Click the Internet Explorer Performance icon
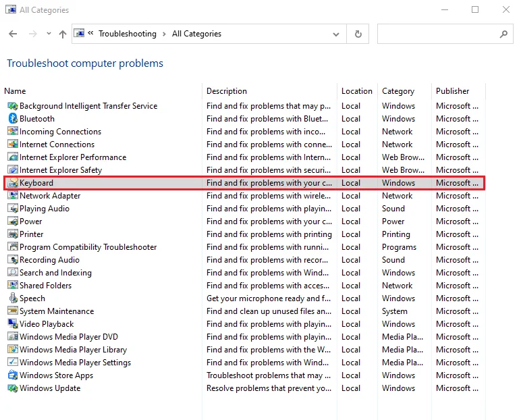This screenshot has width=521, height=420. click(x=13, y=157)
